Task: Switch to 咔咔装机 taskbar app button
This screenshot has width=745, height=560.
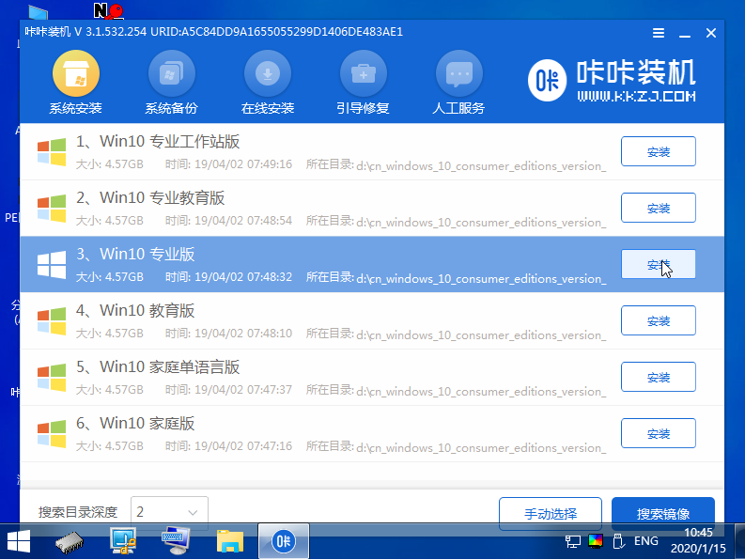Action: [284, 541]
